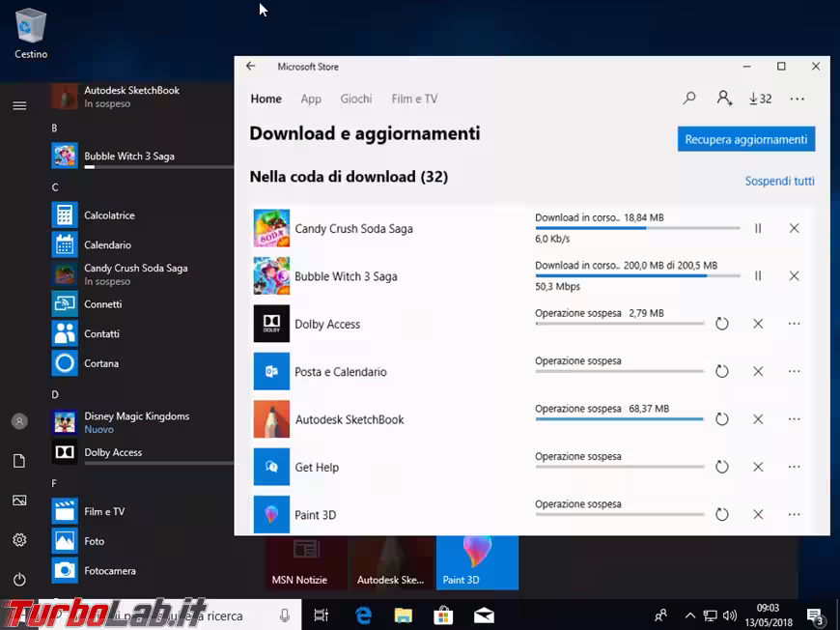Go back with the Store back arrow
840x630 pixels.
[x=251, y=67]
